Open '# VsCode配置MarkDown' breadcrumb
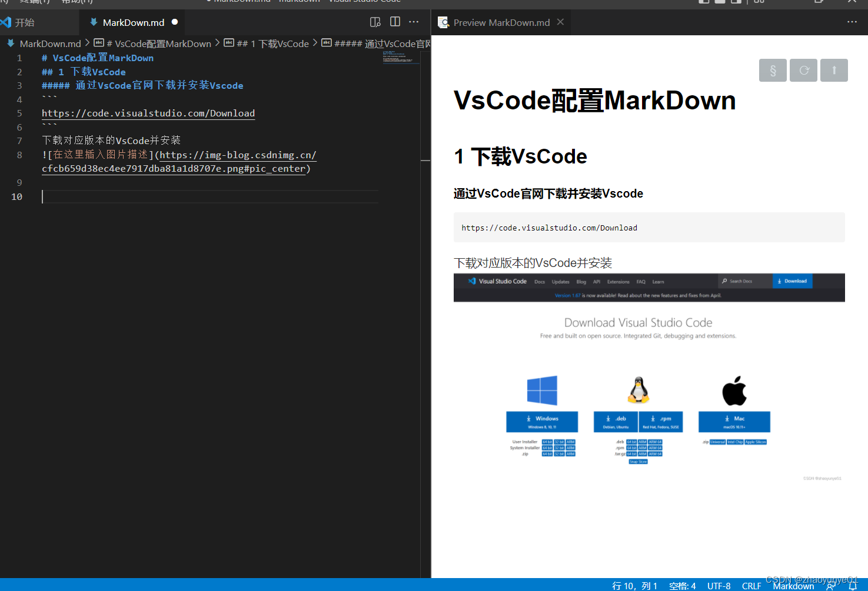Viewport: 868px width, 591px height. tap(152, 44)
